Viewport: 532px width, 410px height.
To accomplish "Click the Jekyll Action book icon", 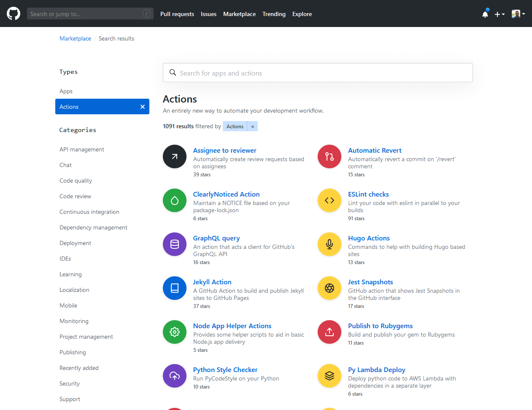I will pyautogui.click(x=175, y=288).
